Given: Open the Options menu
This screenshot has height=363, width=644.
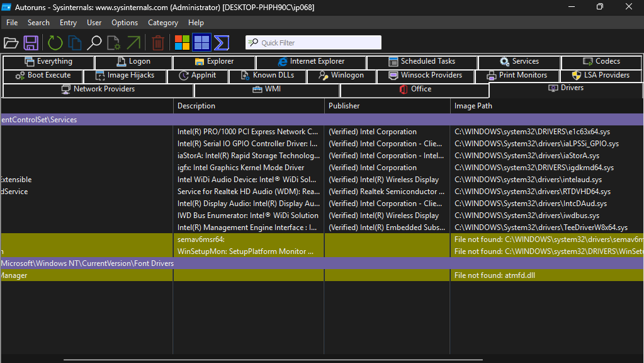Looking at the screenshot, I should coord(125,23).
